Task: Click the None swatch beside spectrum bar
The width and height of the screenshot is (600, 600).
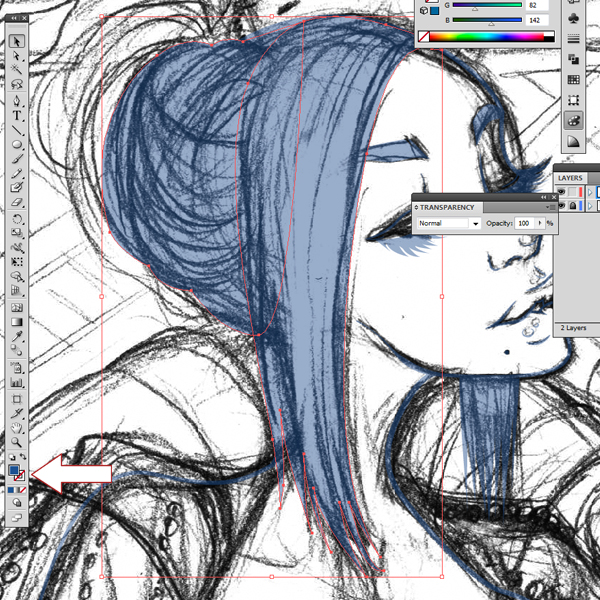Action: click(x=424, y=37)
